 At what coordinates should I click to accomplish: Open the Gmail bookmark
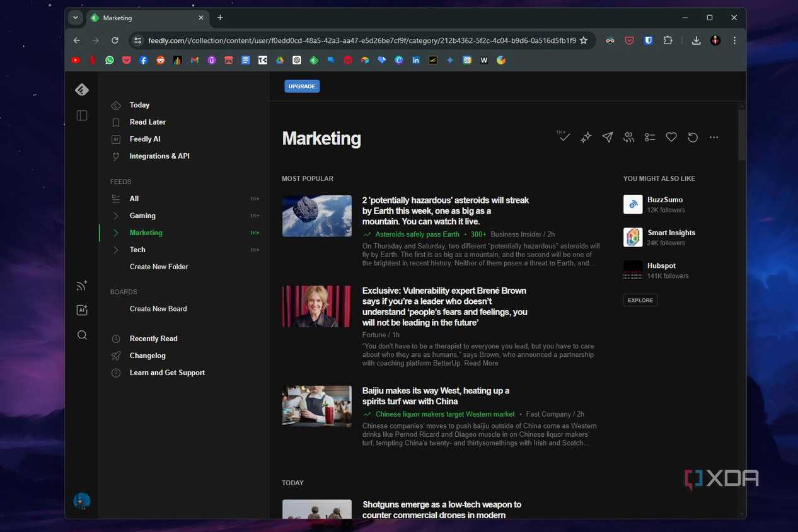[x=195, y=61]
